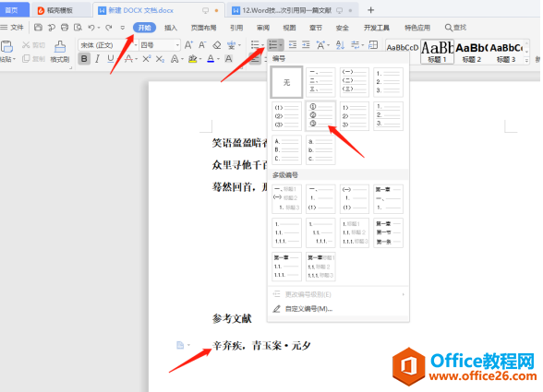Click the Format Painter brush icon
Viewport: 543px width, 392px height.
coord(60,47)
